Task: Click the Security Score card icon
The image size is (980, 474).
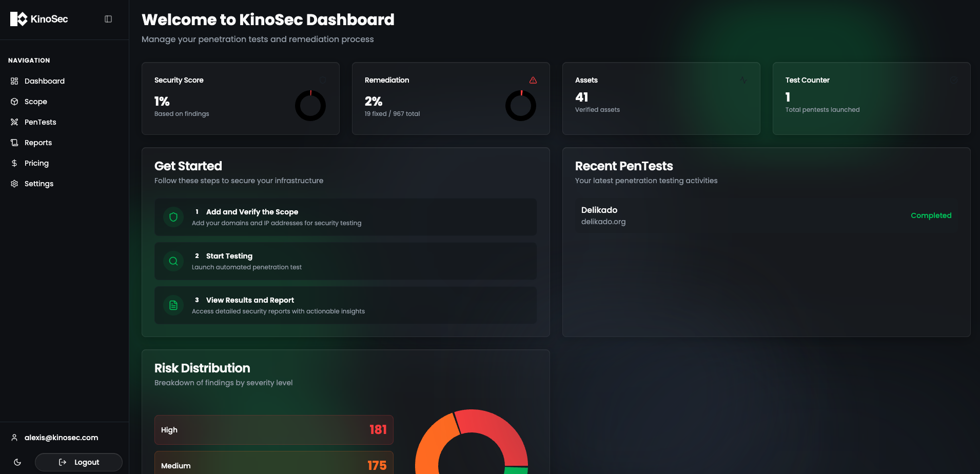Action: point(323,80)
